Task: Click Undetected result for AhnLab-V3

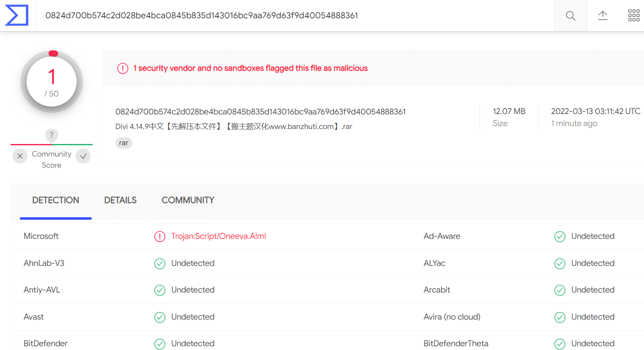Action: point(193,263)
